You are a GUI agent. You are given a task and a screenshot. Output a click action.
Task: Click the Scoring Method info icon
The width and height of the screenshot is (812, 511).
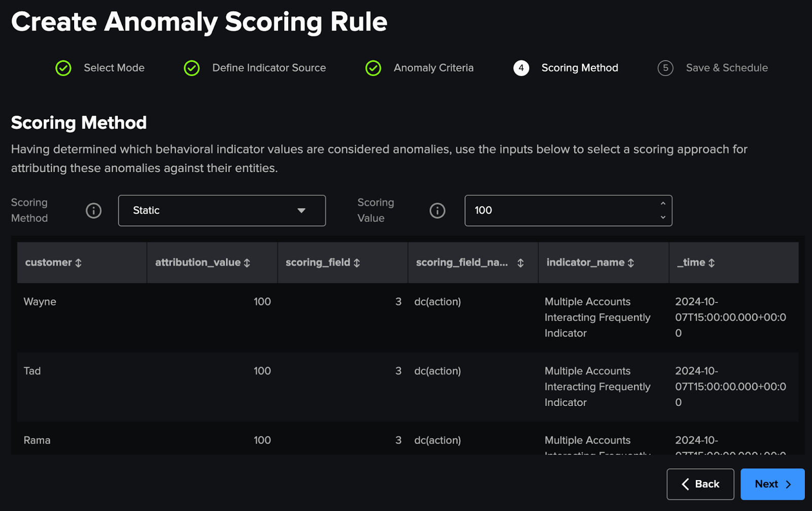[93, 211]
